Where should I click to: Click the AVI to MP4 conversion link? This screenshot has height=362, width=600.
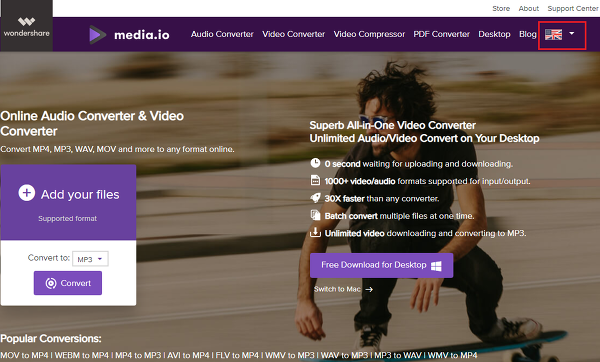tap(188, 355)
